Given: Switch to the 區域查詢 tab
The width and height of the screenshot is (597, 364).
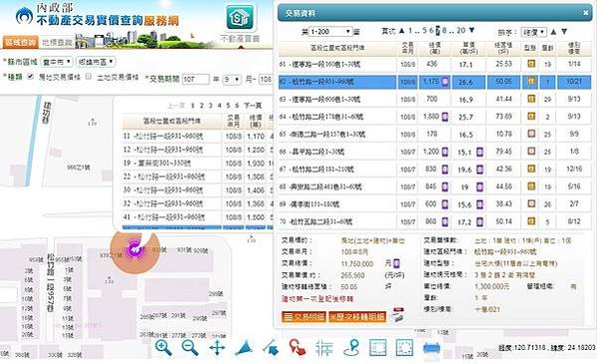Looking at the screenshot, I should point(21,42).
